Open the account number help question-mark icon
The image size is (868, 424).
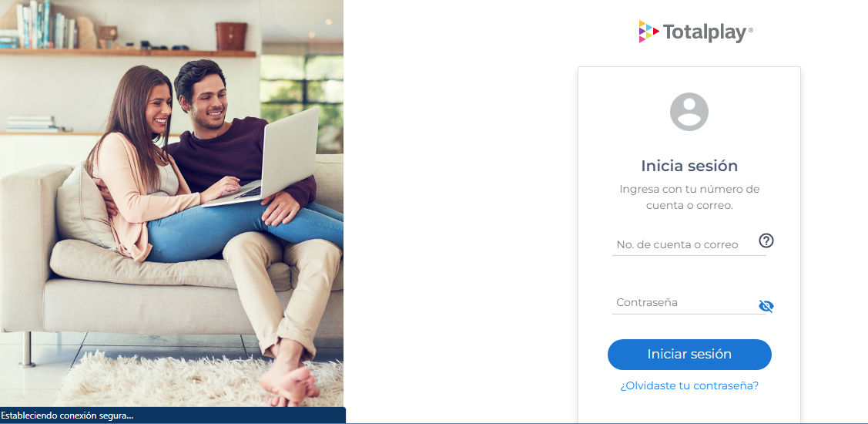[x=766, y=241]
